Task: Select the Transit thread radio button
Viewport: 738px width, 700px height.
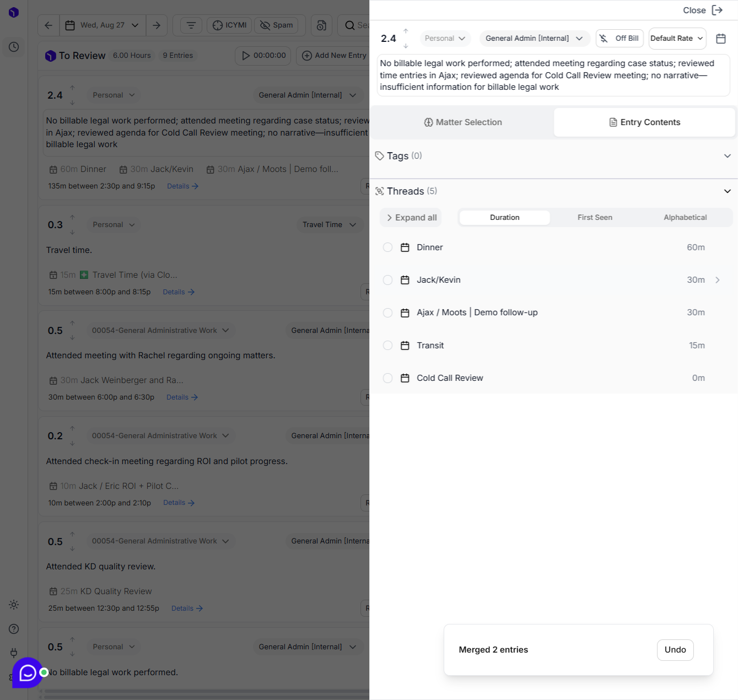Action: pyautogui.click(x=387, y=346)
